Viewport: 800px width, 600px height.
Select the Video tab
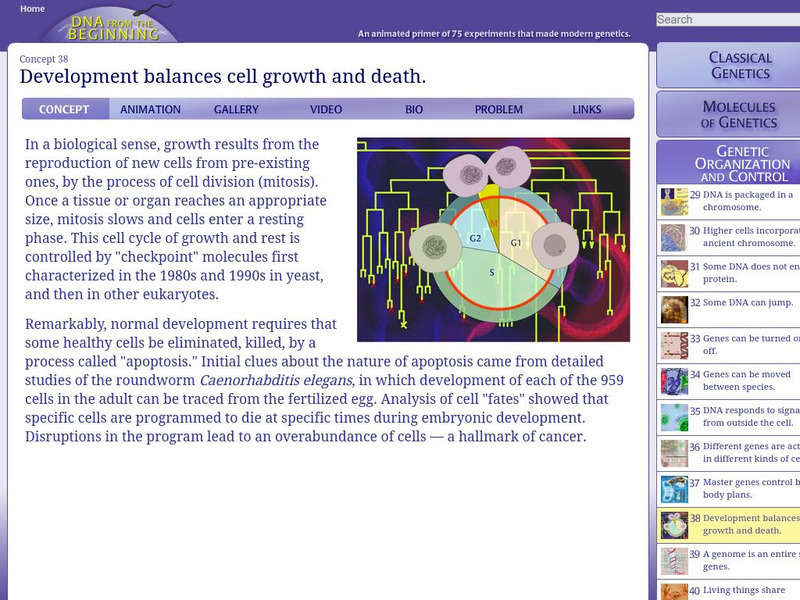click(x=326, y=110)
